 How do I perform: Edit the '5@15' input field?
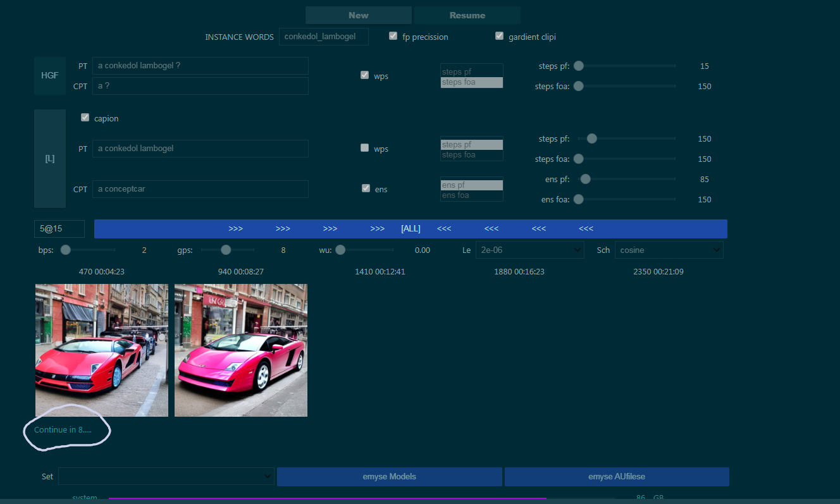point(59,229)
